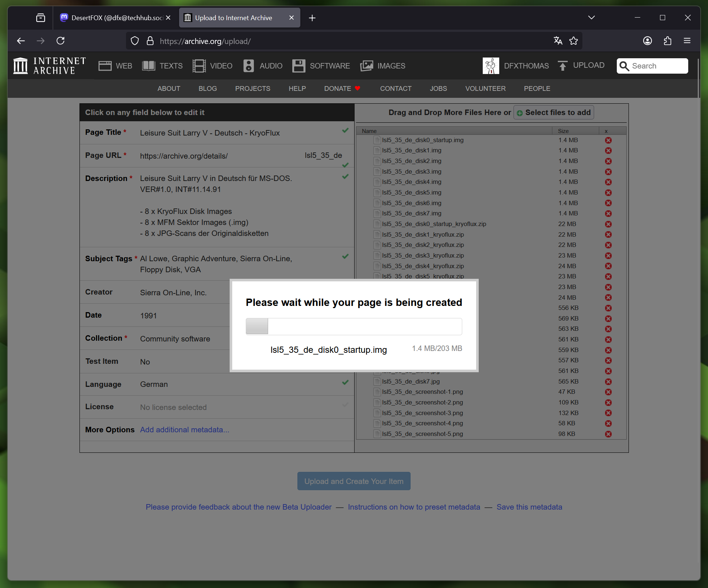Open the Contact menu item

pos(396,89)
